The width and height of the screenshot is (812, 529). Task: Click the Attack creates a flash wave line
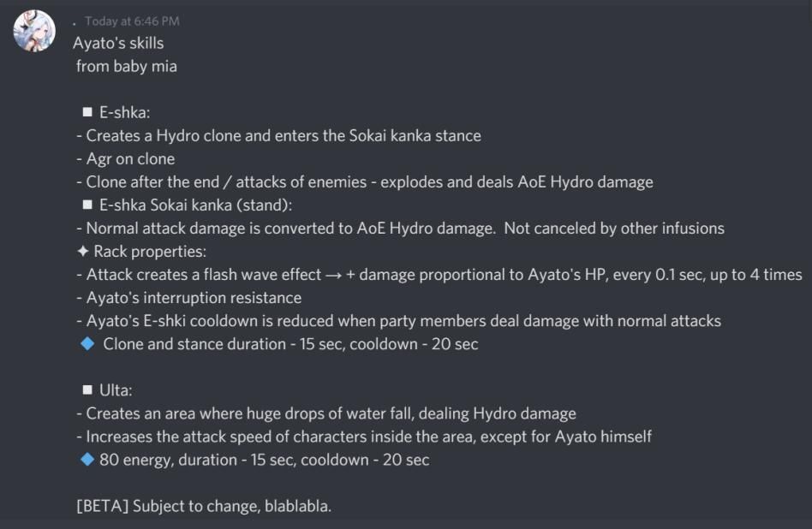[x=439, y=274]
